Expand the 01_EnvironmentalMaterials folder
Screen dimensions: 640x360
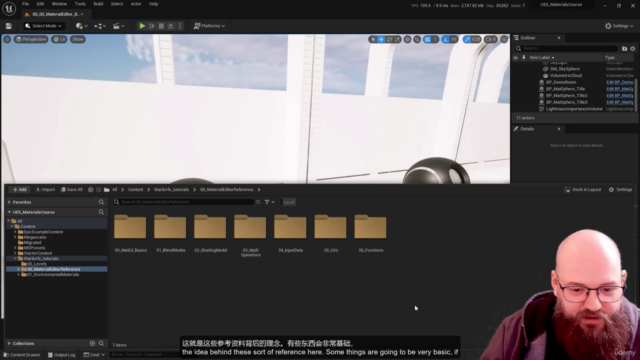coord(18,275)
